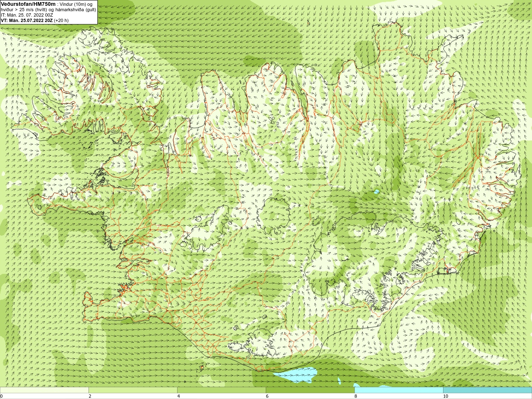Click the scale label 2

90,396
